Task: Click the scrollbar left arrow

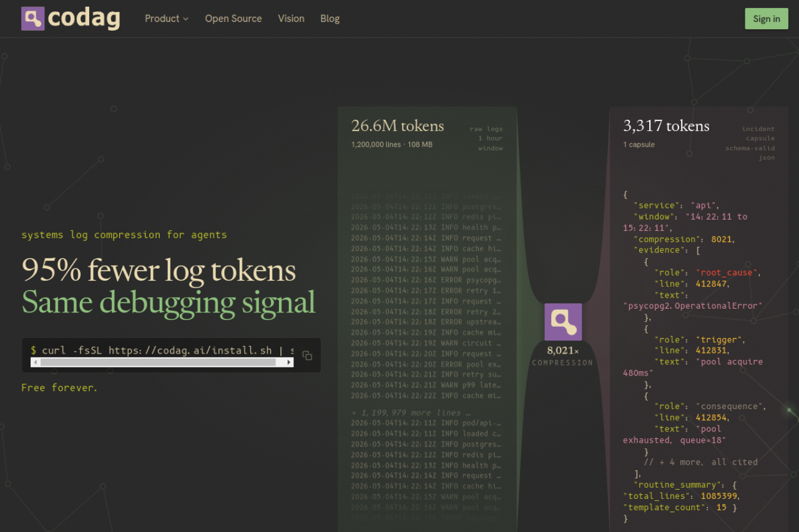Action: point(35,362)
